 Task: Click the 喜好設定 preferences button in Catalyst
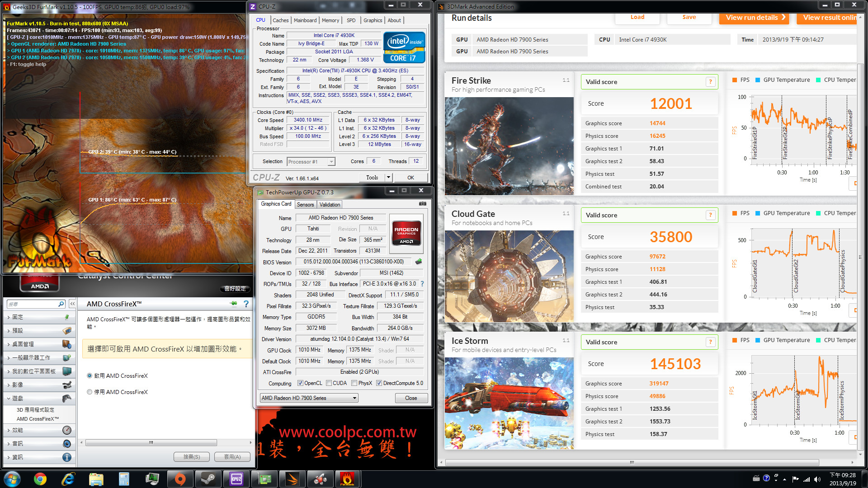point(235,288)
